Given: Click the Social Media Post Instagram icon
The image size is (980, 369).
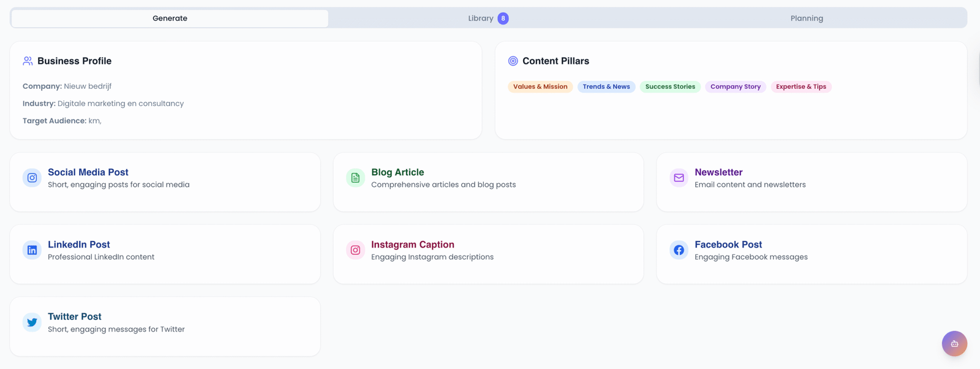Looking at the screenshot, I should coord(32,178).
